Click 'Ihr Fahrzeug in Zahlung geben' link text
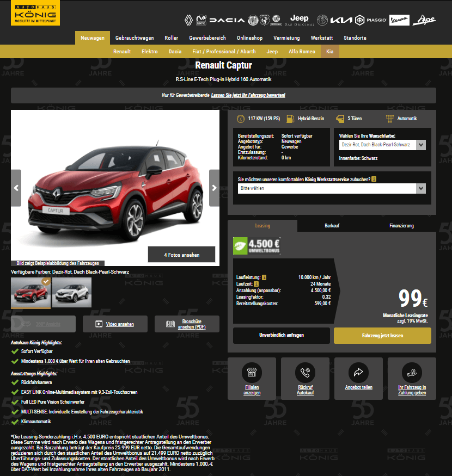 [412, 390]
